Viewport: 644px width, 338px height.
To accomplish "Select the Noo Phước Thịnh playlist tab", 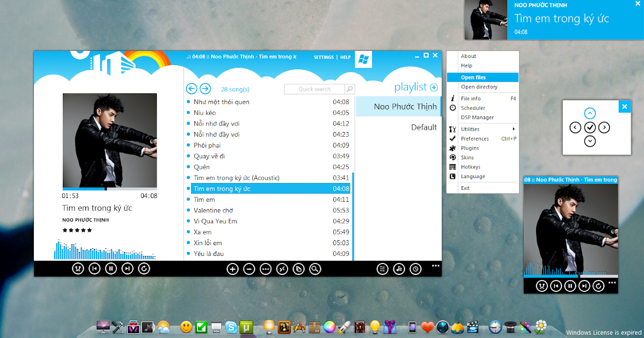I will coord(399,107).
